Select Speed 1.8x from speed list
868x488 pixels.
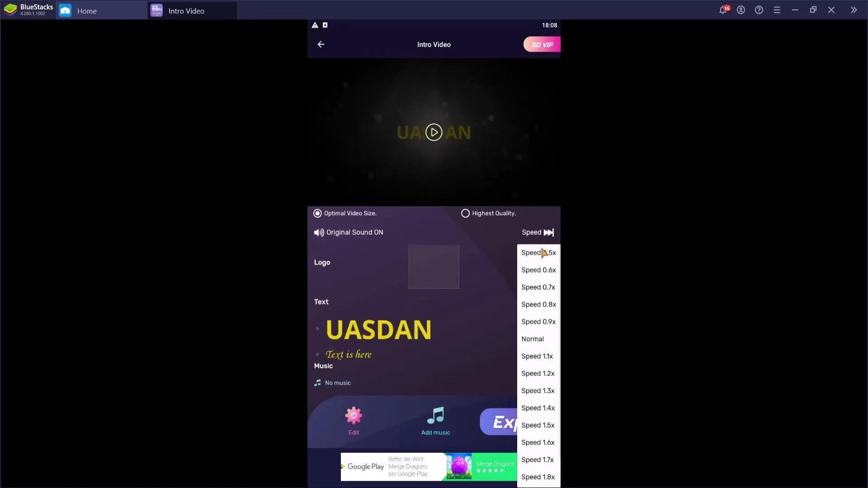[x=538, y=477]
